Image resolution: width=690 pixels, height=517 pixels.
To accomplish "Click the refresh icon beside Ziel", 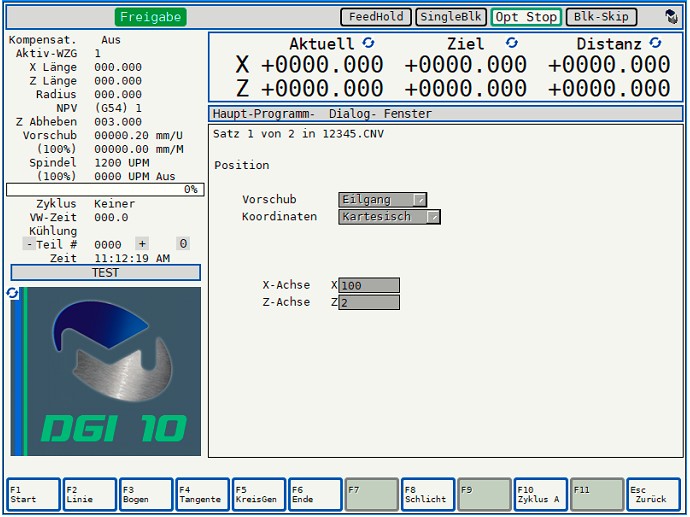I will pyautogui.click(x=511, y=43).
